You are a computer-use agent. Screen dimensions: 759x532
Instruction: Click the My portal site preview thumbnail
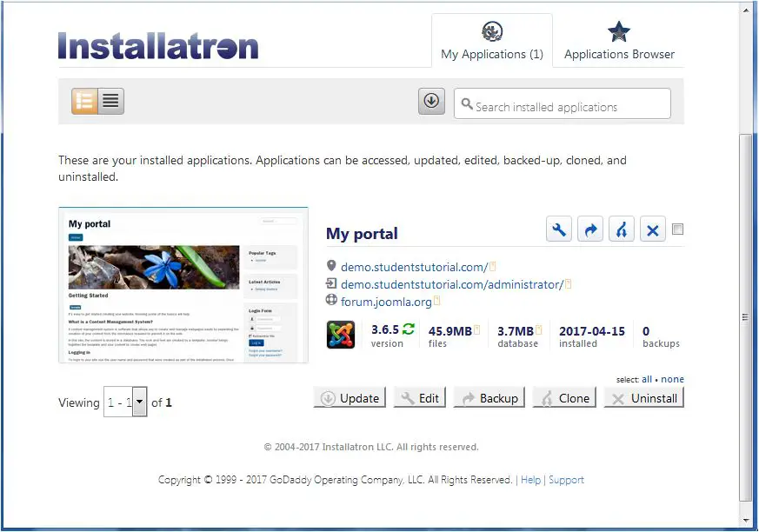(183, 283)
